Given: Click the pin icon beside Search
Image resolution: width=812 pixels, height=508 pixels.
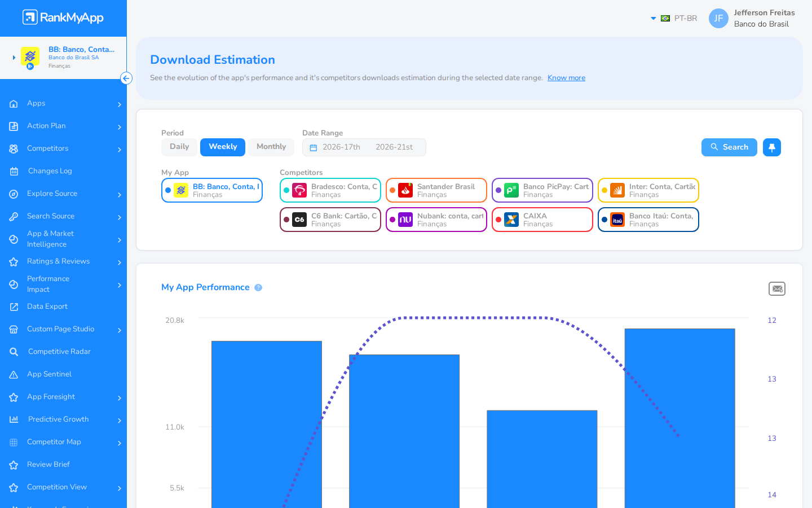Looking at the screenshot, I should tap(771, 147).
